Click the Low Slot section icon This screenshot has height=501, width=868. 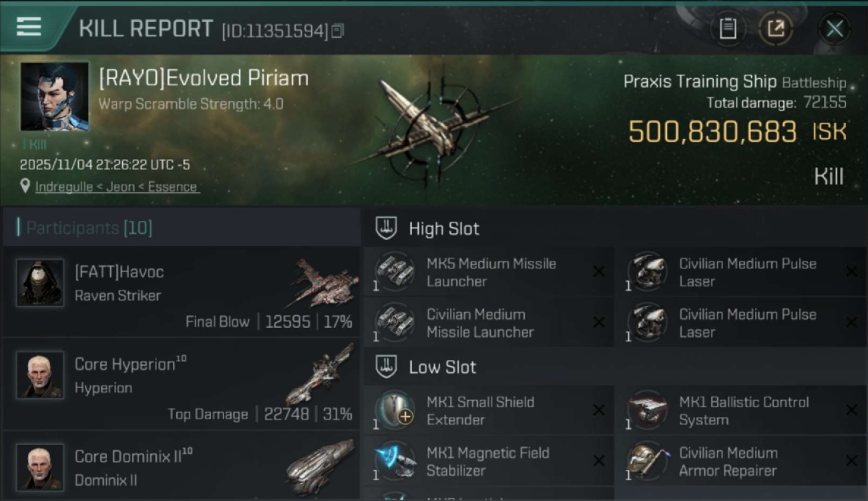tap(386, 367)
